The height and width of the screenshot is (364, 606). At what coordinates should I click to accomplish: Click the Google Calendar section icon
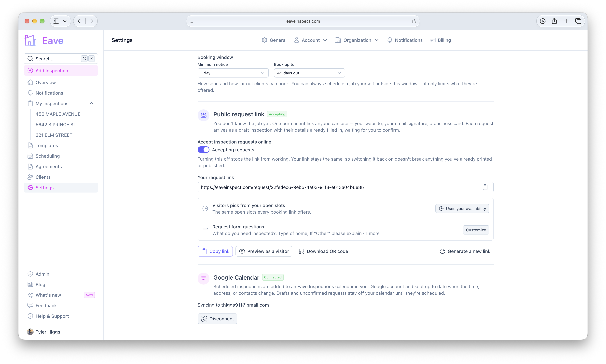(204, 278)
